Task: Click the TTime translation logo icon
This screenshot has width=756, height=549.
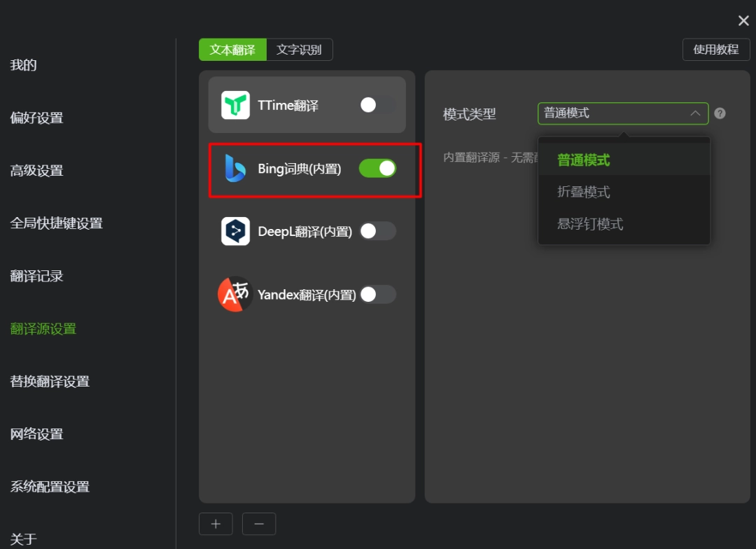Action: pyautogui.click(x=235, y=105)
